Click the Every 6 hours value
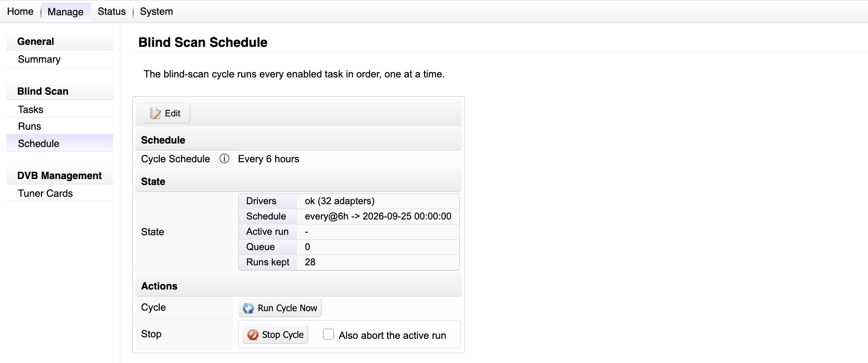868x363 pixels. pyautogui.click(x=269, y=159)
